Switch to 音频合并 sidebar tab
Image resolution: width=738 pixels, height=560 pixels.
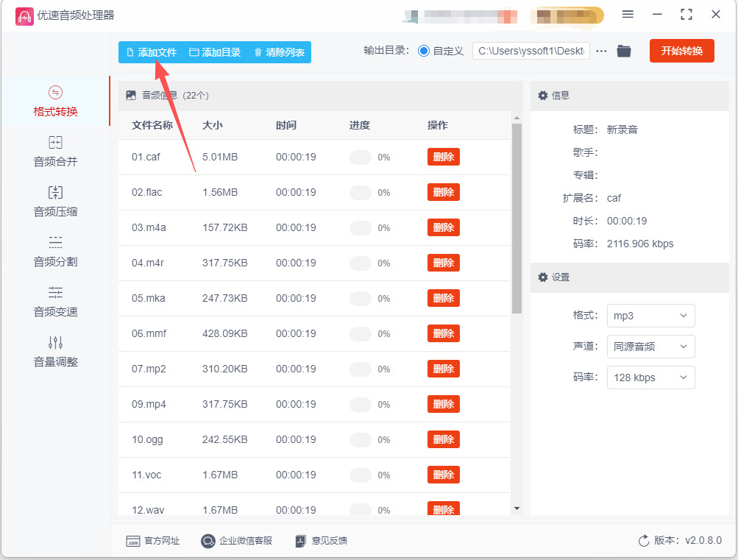(x=55, y=152)
